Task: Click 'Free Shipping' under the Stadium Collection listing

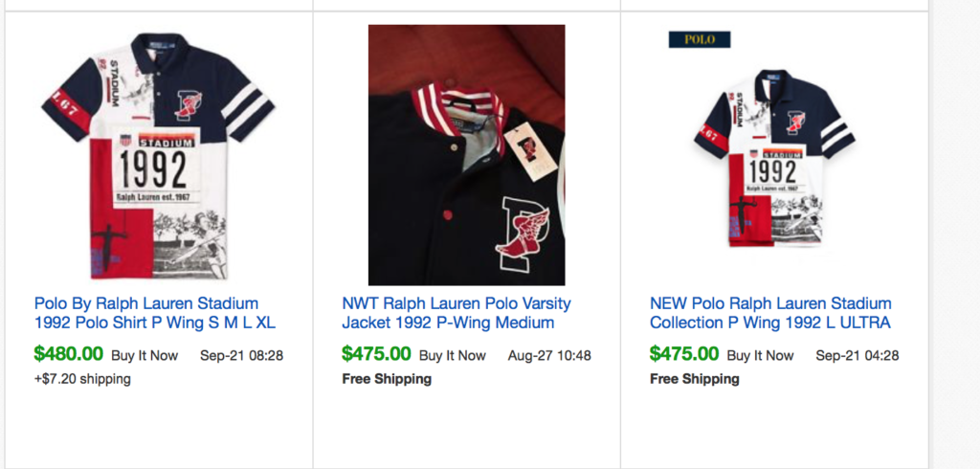Action: (x=695, y=379)
